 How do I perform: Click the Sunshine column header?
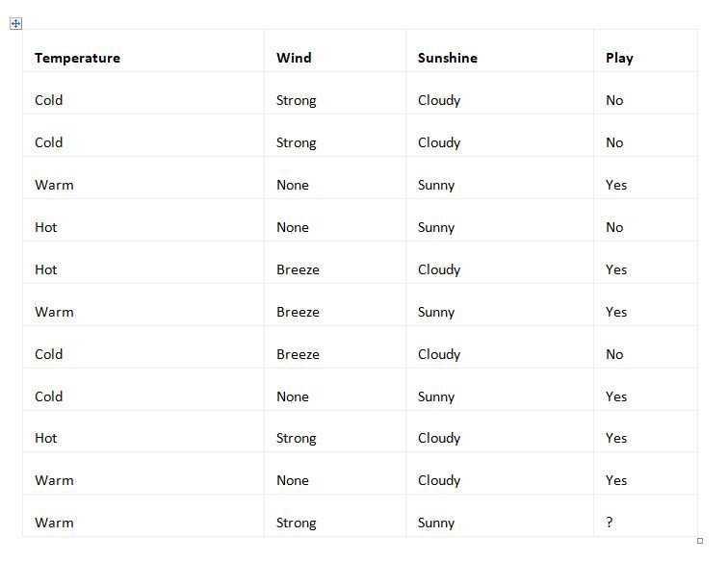pyautogui.click(x=447, y=58)
